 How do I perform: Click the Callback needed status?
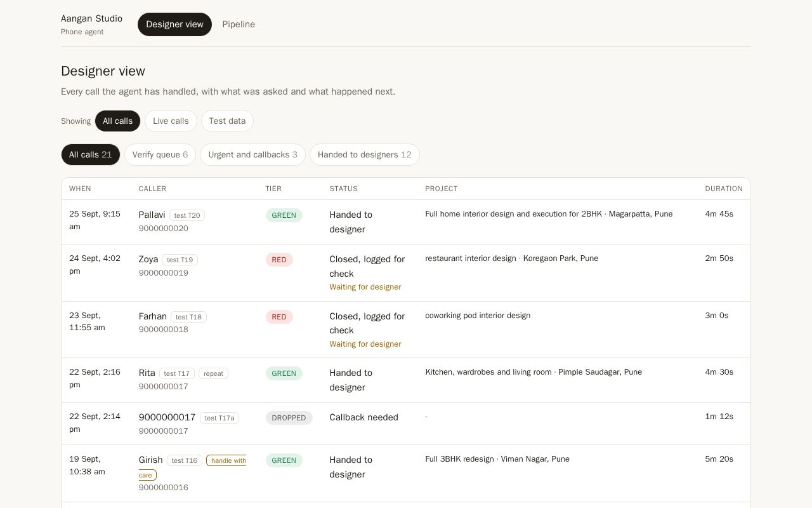(364, 417)
